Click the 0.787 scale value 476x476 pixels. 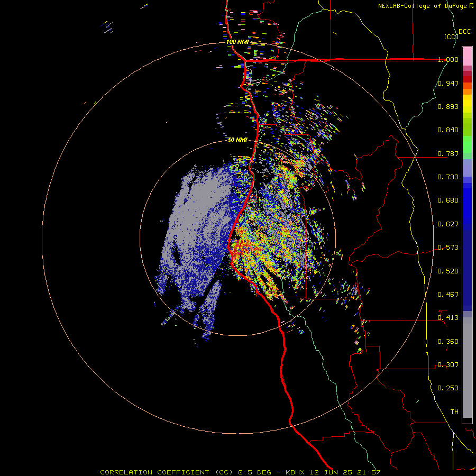(448, 153)
